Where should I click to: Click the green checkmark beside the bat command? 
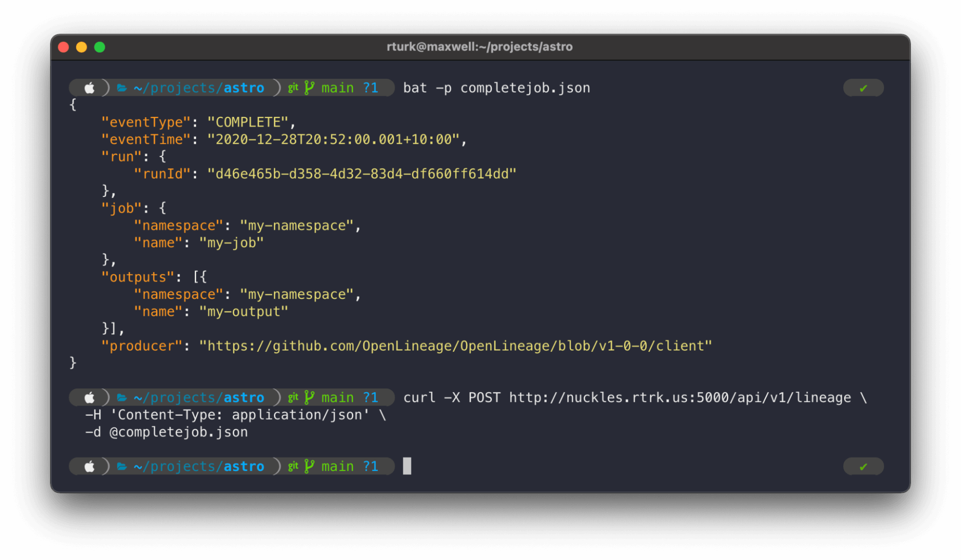click(863, 87)
